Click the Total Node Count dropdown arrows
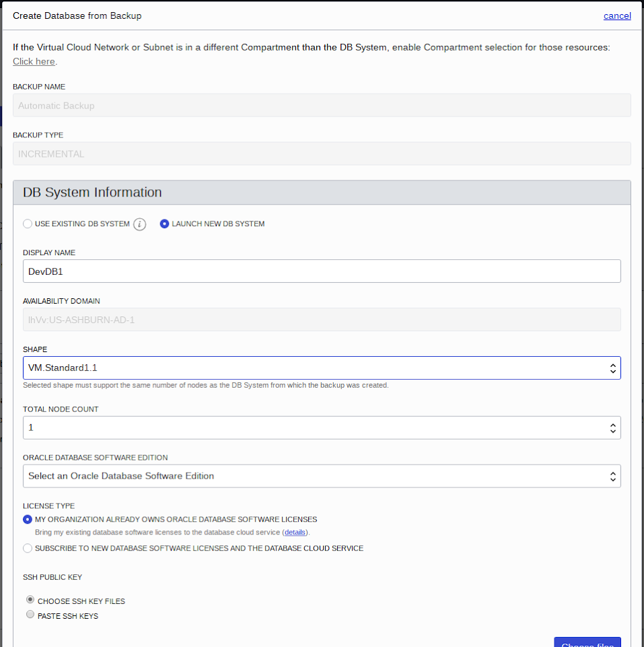 point(612,428)
